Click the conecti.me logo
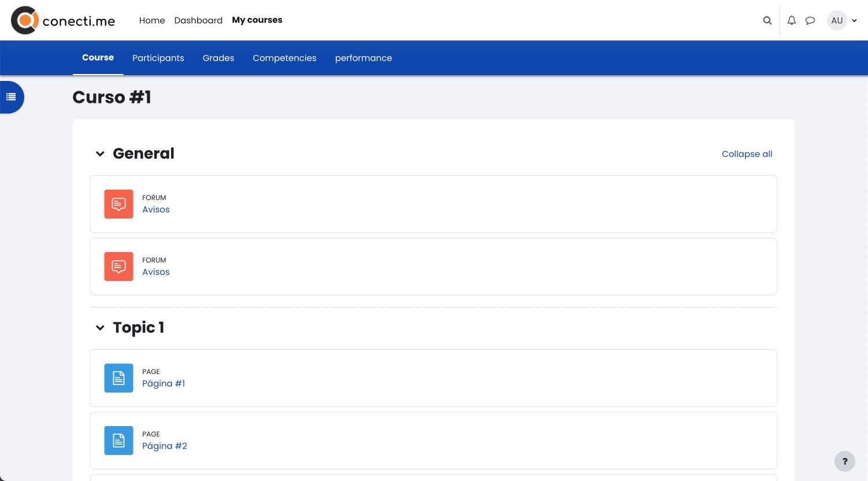The image size is (868, 481). point(63,20)
